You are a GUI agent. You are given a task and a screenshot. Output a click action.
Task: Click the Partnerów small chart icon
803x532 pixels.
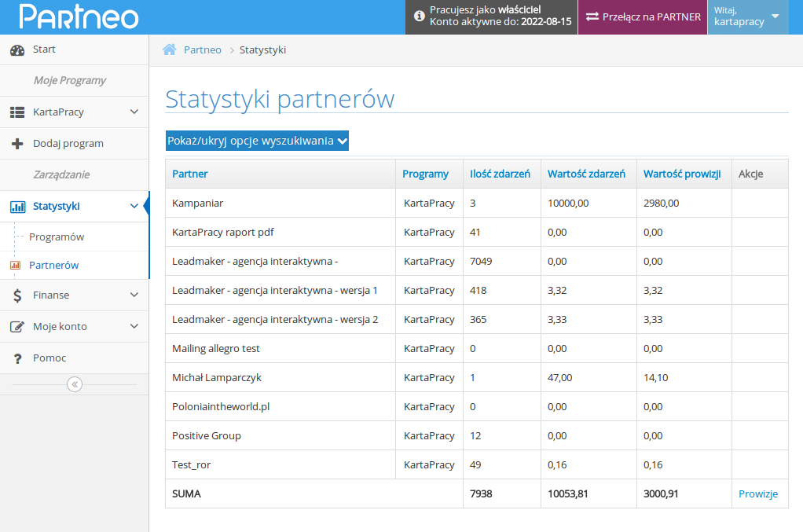click(16, 266)
